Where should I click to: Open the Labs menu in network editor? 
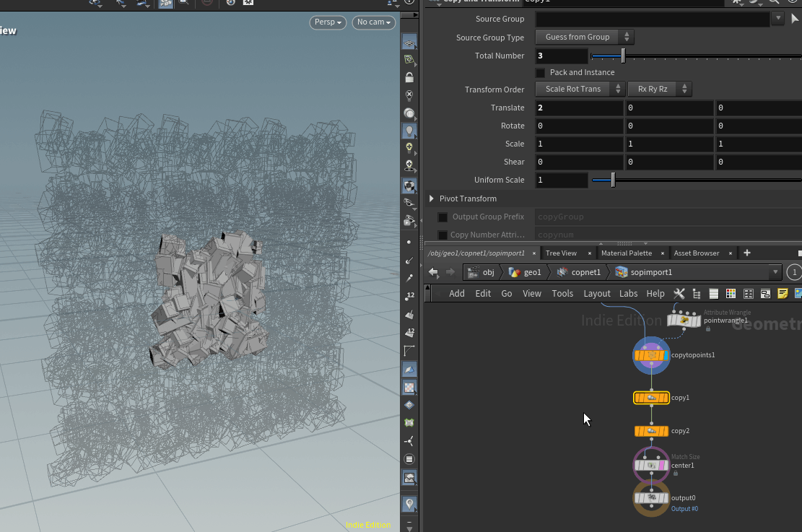click(628, 294)
